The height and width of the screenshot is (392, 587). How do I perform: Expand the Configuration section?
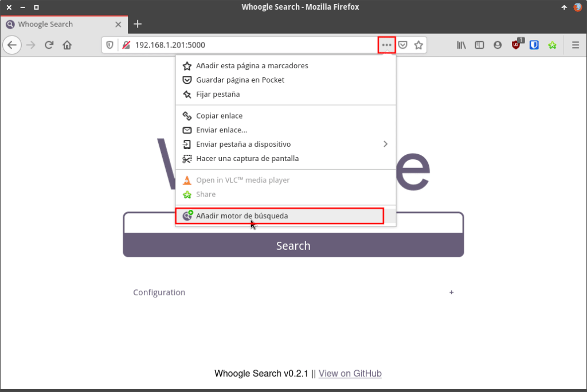tap(451, 292)
